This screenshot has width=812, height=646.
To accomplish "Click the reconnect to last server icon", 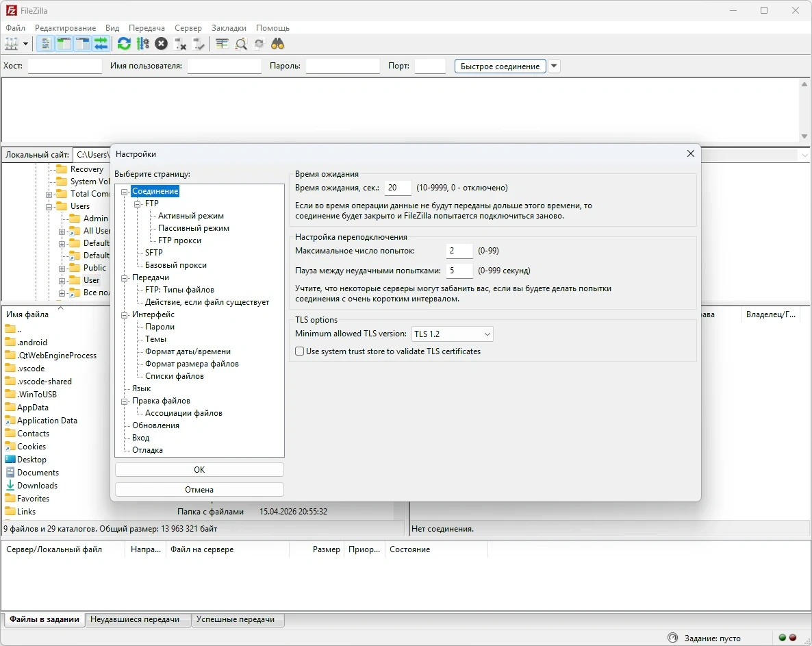I will (199, 44).
